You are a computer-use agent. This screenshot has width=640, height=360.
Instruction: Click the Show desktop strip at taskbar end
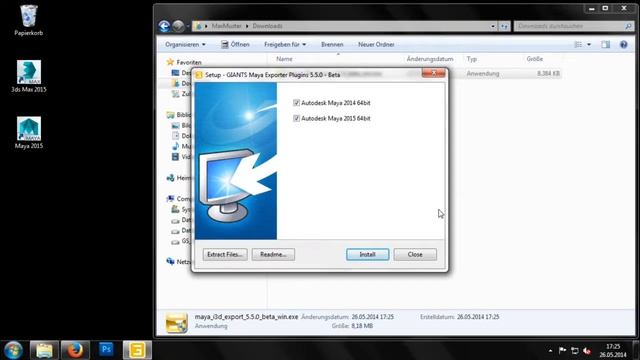tap(636, 350)
